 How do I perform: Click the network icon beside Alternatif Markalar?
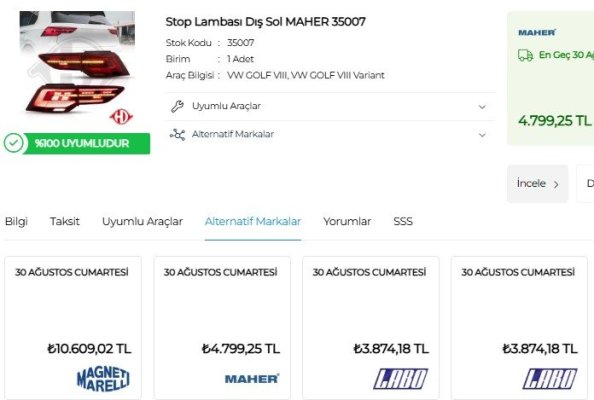(x=177, y=134)
